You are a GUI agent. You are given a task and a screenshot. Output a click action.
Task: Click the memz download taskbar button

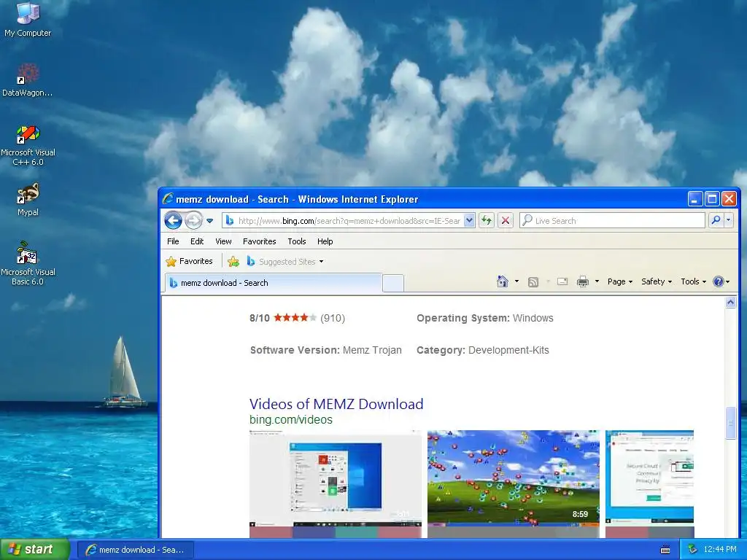[x=135, y=550]
